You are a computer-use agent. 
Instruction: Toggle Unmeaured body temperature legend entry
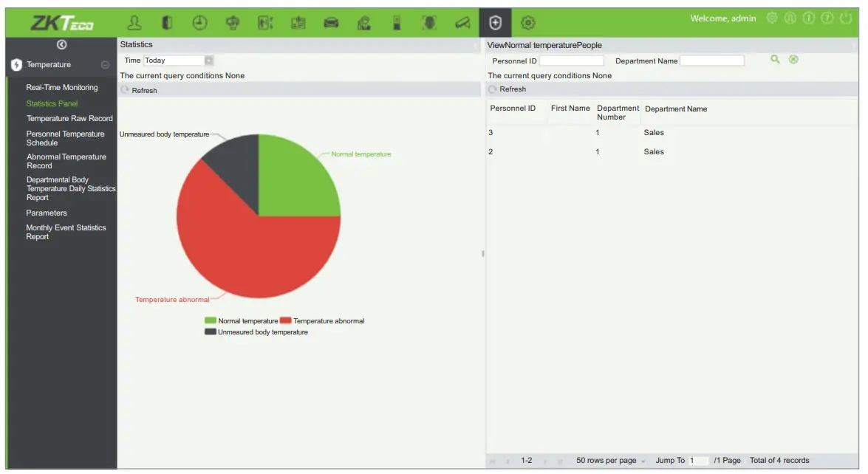[256, 332]
